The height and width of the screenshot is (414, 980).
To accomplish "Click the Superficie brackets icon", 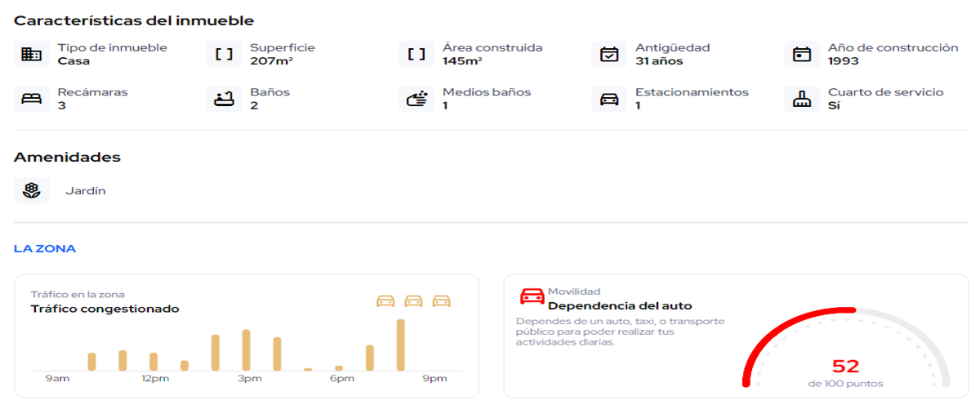I will (224, 55).
